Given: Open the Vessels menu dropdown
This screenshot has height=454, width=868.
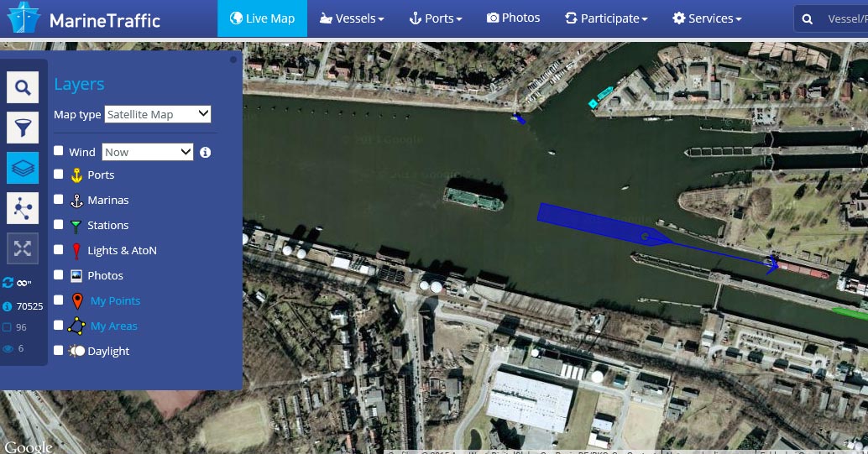Looking at the screenshot, I should click(x=352, y=18).
